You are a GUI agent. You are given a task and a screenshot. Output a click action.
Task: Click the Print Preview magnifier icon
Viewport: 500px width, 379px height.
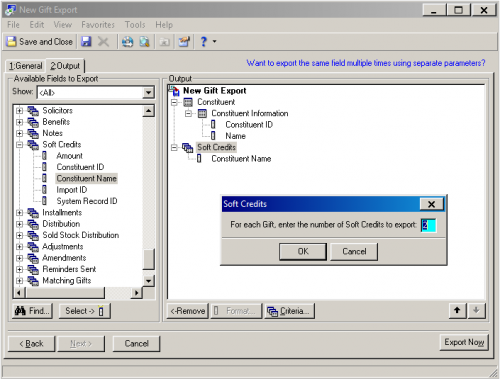pos(144,42)
